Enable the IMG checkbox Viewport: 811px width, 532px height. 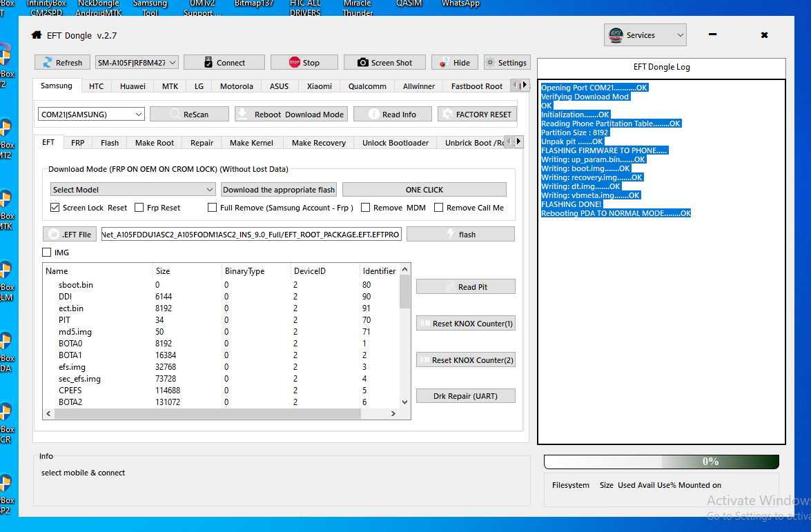46,253
